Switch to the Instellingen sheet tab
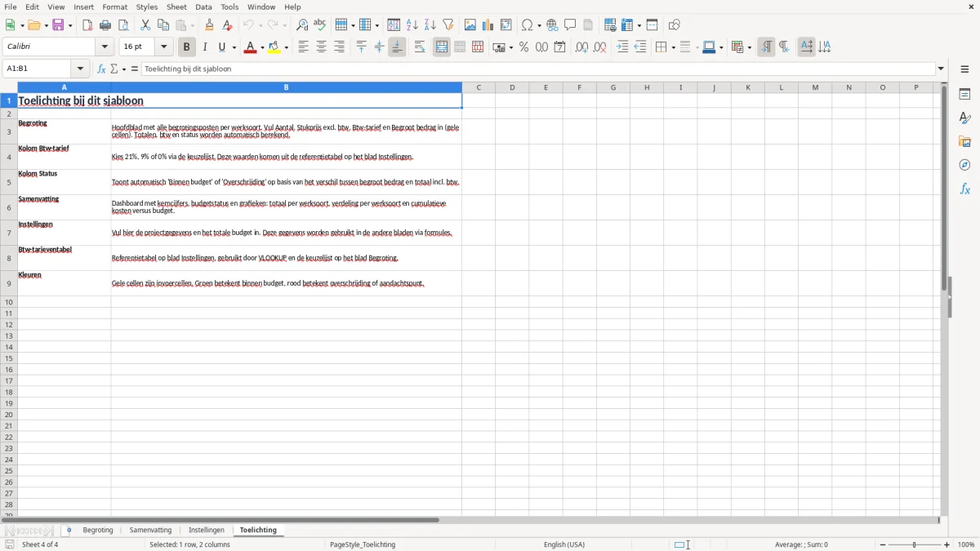This screenshot has height=551, width=980. pyautogui.click(x=207, y=531)
